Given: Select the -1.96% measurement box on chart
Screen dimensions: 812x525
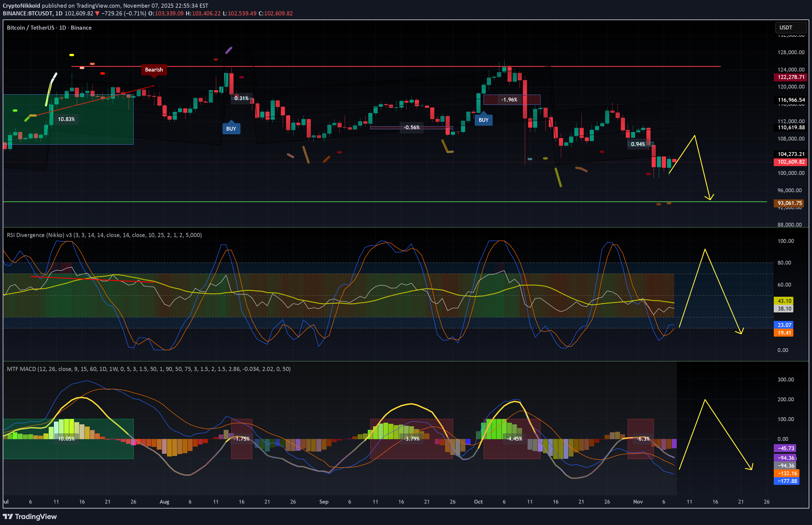Looking at the screenshot, I should click(509, 100).
